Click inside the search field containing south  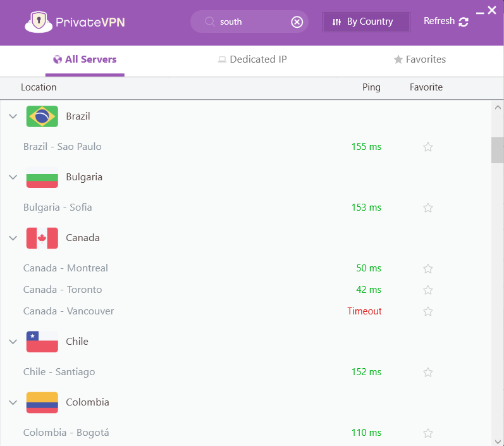coord(249,22)
